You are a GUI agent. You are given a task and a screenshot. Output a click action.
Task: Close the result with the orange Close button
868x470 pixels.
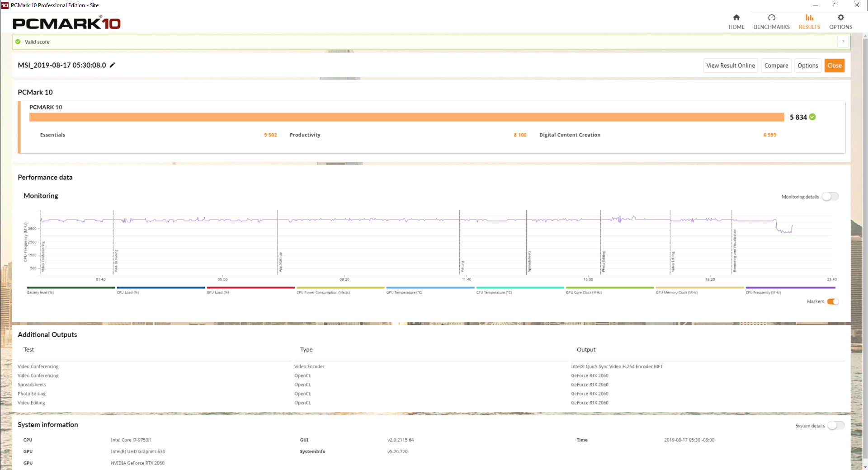[835, 66]
